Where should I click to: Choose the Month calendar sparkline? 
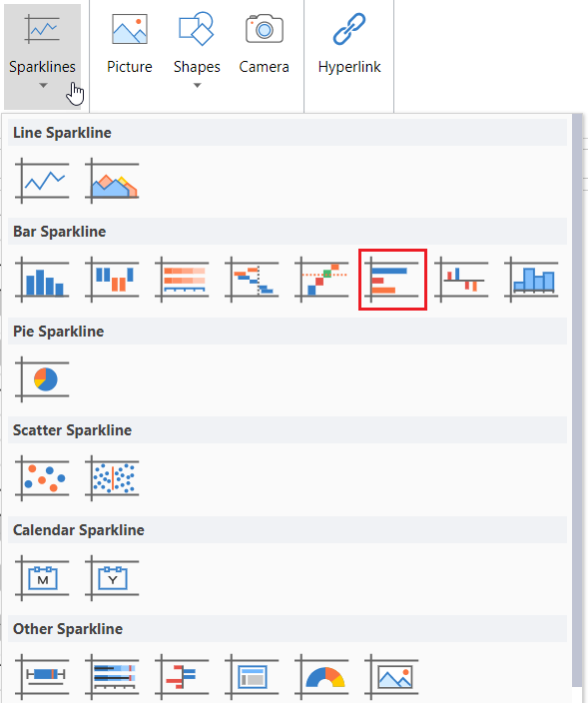42,578
